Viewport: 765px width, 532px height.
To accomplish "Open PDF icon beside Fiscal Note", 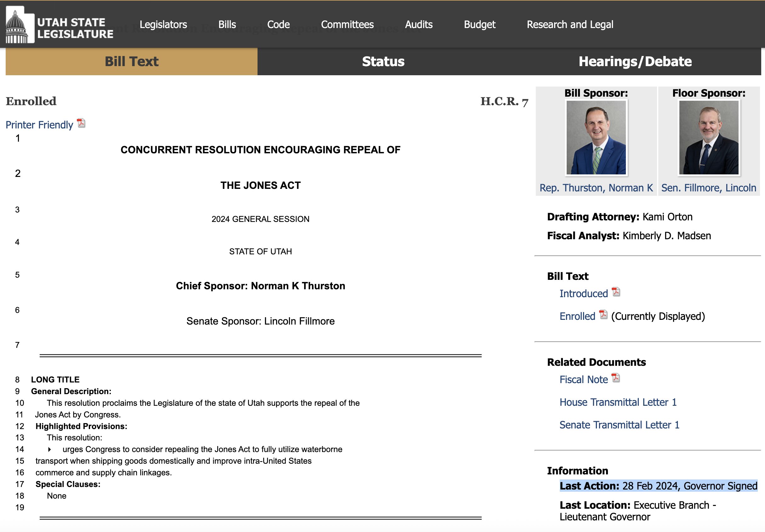I will coord(616,378).
